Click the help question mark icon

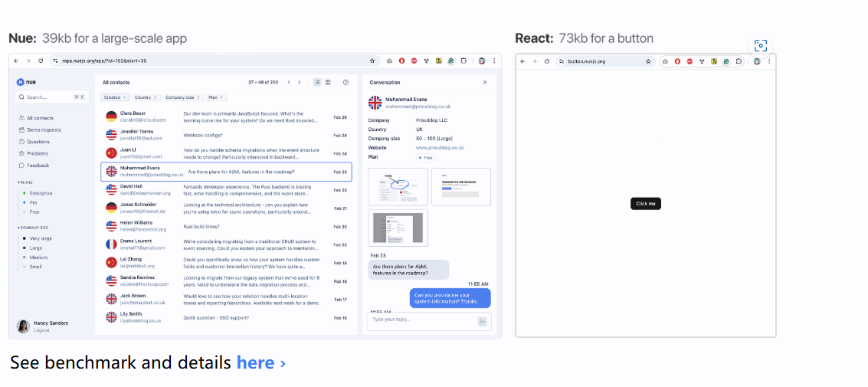(x=346, y=82)
